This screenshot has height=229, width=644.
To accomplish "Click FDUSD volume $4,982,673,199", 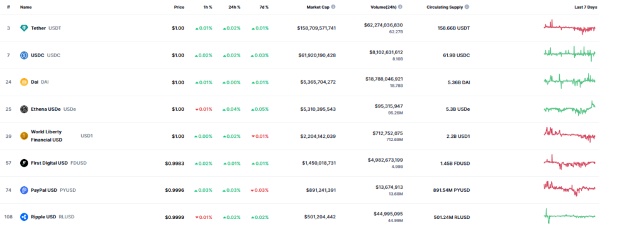I will [x=386, y=160].
